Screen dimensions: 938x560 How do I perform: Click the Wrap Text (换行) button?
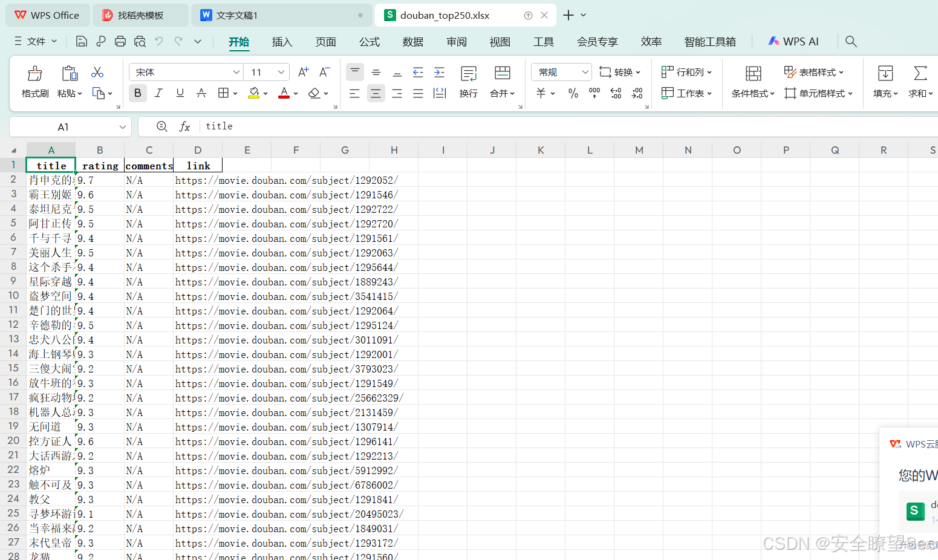point(469,82)
